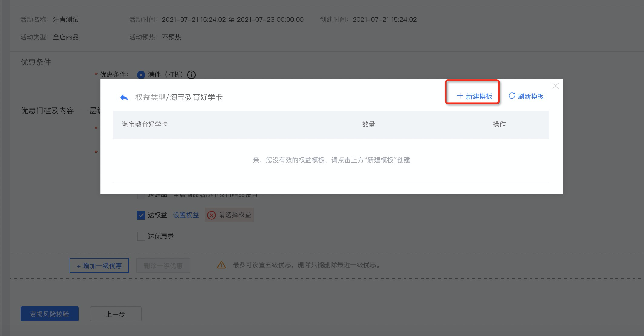Click the 删除一级优惠 button
This screenshot has height=336, width=644.
(x=163, y=266)
